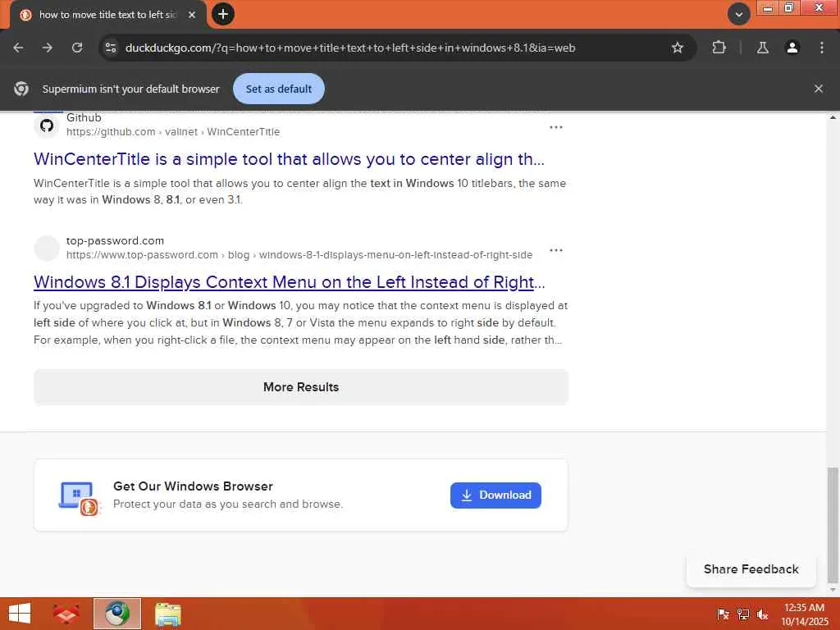Download the DuckDuckGo Windows browser

495,495
